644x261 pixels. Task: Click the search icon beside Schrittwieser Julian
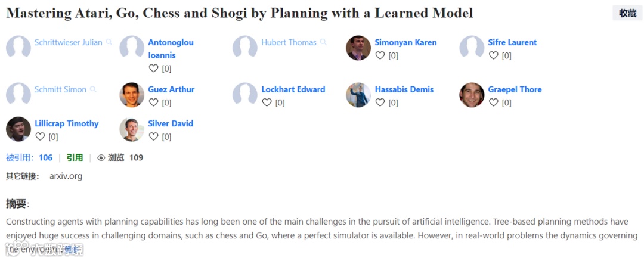point(109,42)
